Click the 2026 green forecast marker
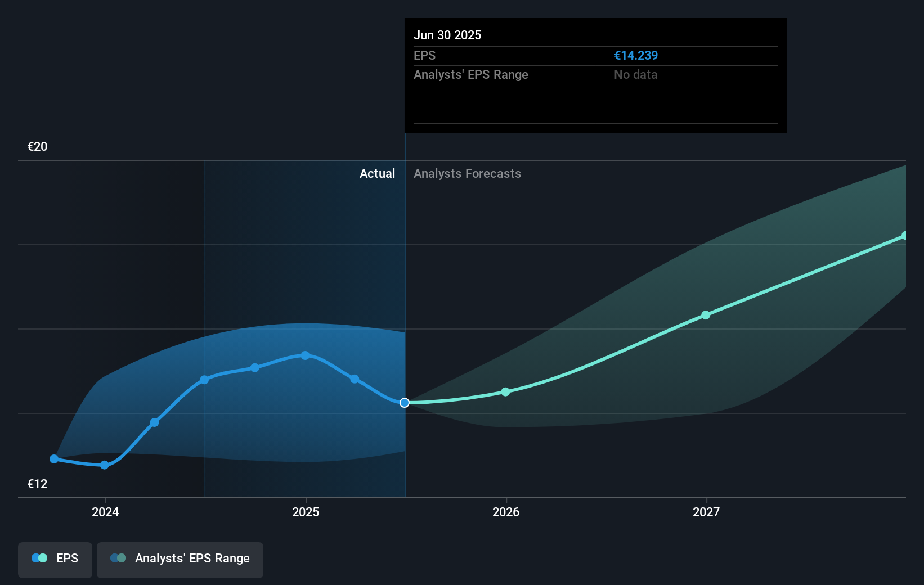 click(505, 391)
